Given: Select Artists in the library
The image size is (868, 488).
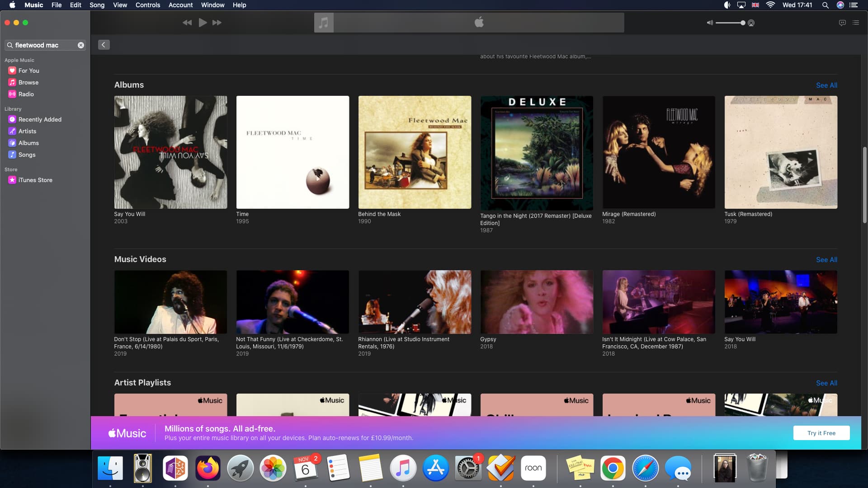Looking at the screenshot, I should 27,131.
